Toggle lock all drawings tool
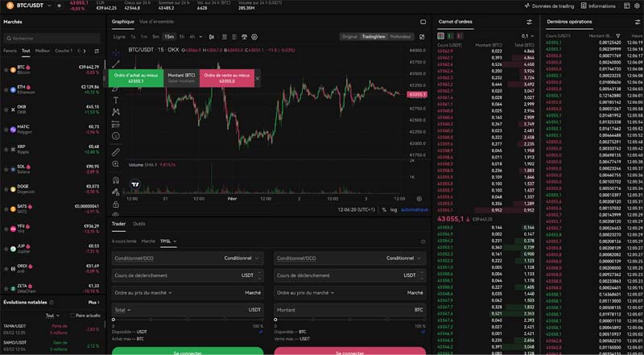644x355 pixels. point(116,204)
